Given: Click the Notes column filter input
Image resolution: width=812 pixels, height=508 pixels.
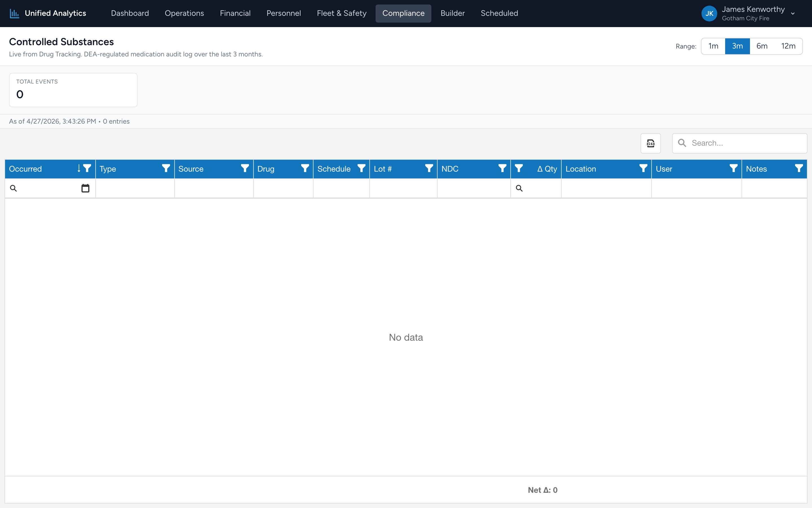Looking at the screenshot, I should [x=775, y=188].
